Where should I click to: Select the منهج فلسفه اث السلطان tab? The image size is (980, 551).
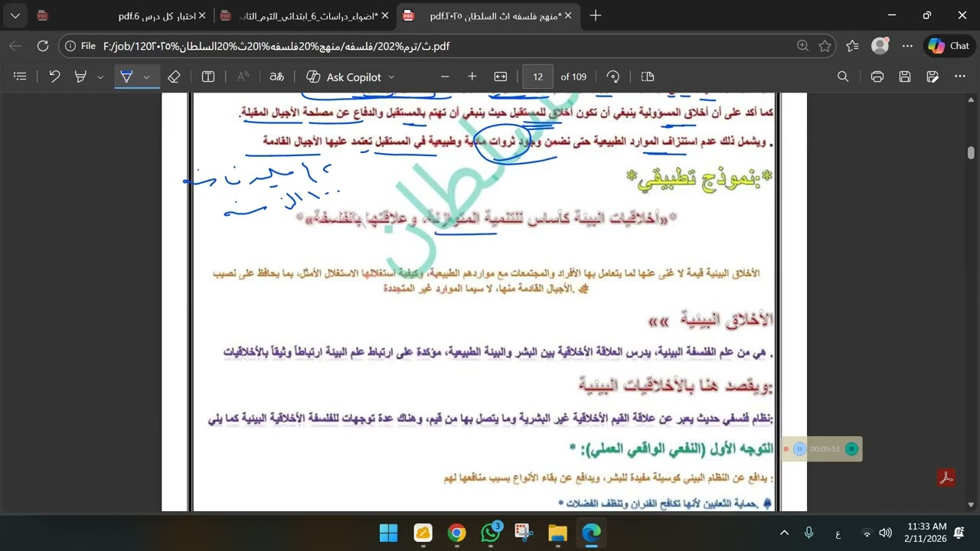(487, 15)
